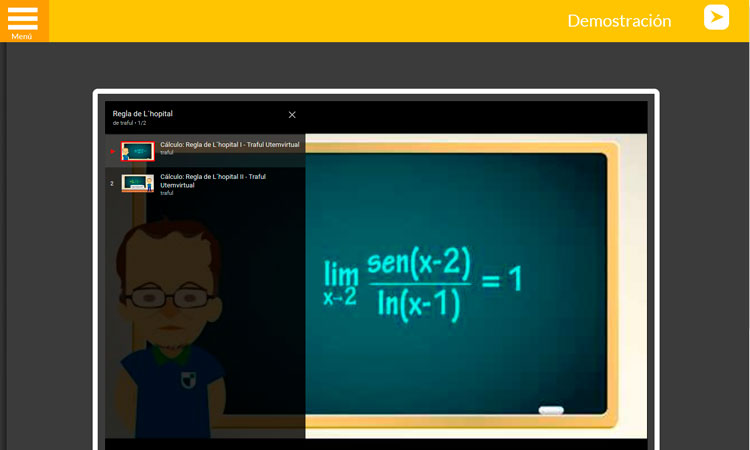Click the number 2 playlist index
The height and width of the screenshot is (450, 750).
[x=112, y=184]
